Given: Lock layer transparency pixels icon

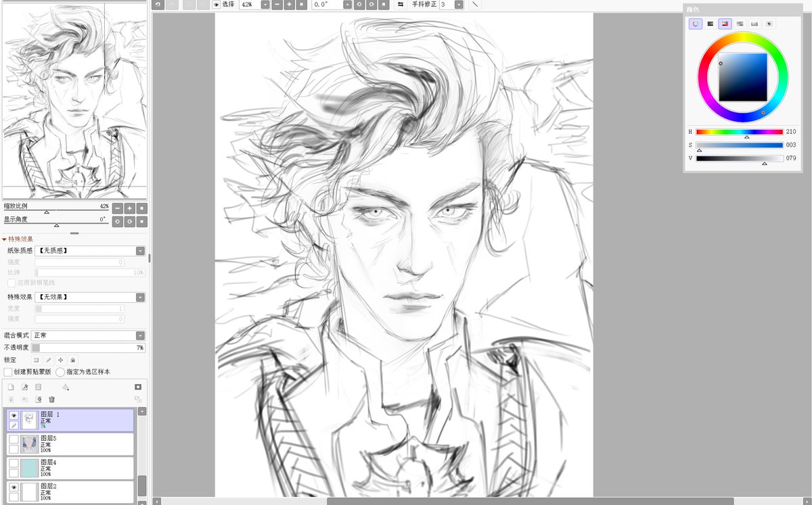Looking at the screenshot, I should [37, 360].
